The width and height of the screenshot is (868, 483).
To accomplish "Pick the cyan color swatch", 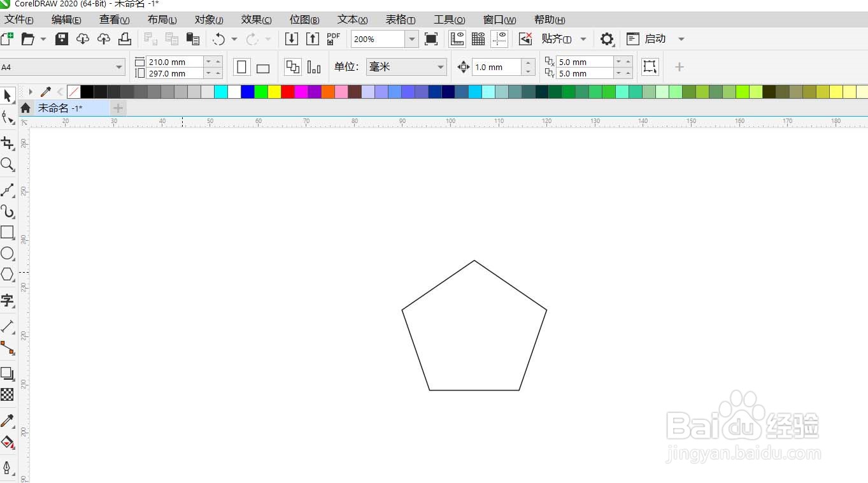I will pyautogui.click(x=221, y=92).
